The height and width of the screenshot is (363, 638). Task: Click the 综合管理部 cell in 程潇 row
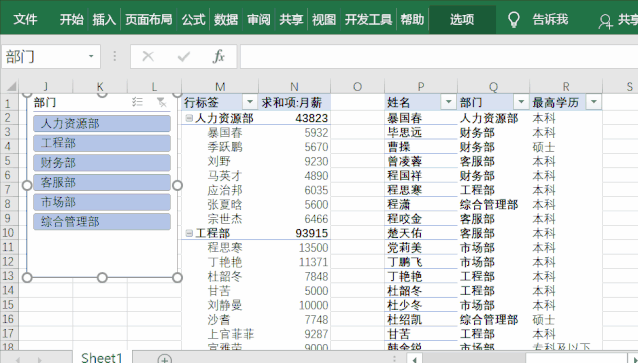tap(493, 204)
